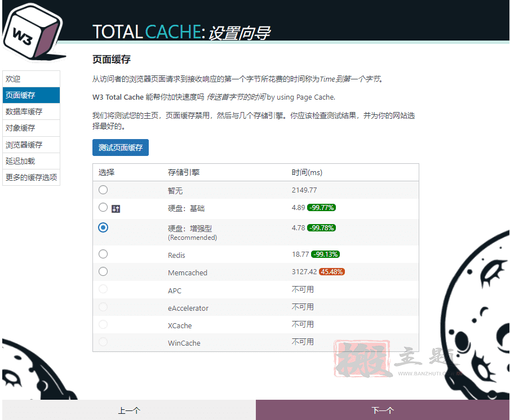
Task: Click the WinCache radio button
Action: click(x=103, y=342)
